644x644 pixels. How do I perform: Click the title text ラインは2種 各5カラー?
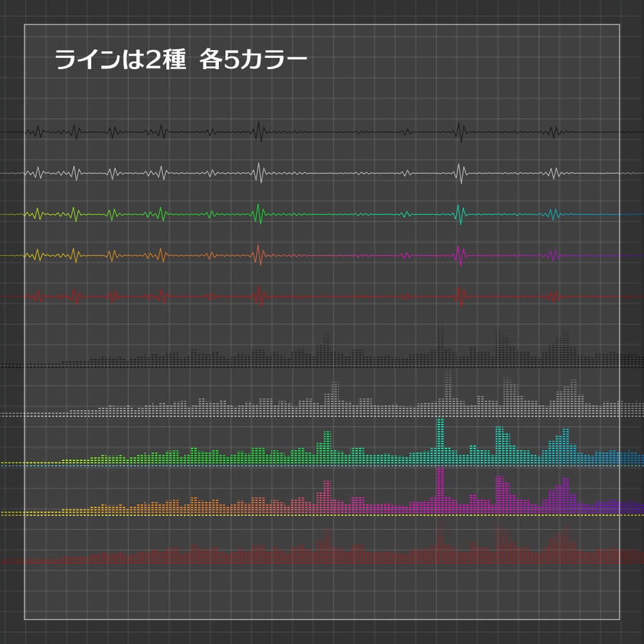coord(181,58)
